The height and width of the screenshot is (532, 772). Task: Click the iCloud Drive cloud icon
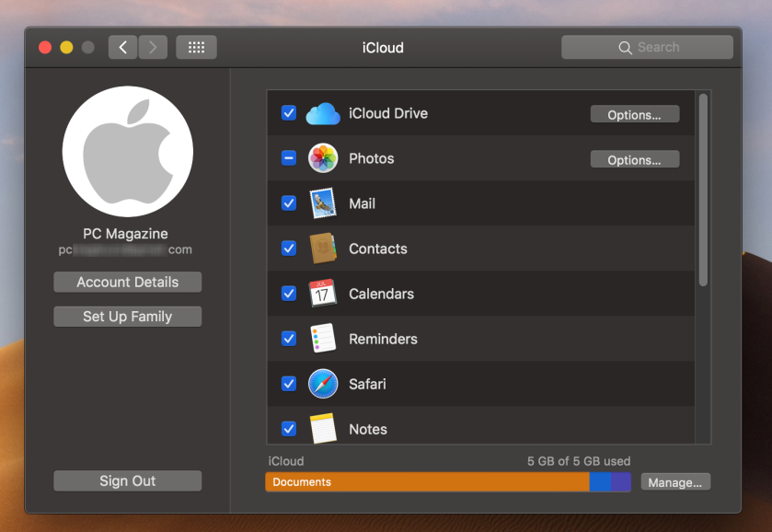tap(323, 114)
